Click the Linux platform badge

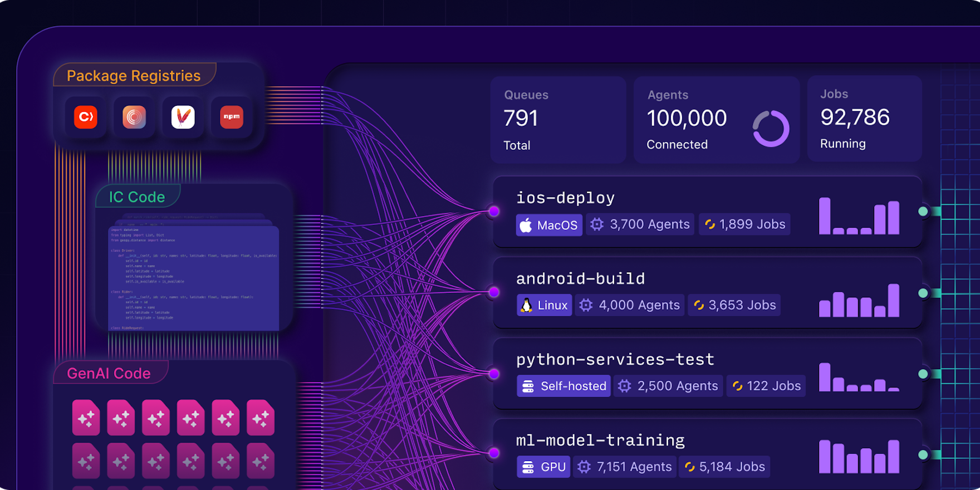pyautogui.click(x=544, y=305)
